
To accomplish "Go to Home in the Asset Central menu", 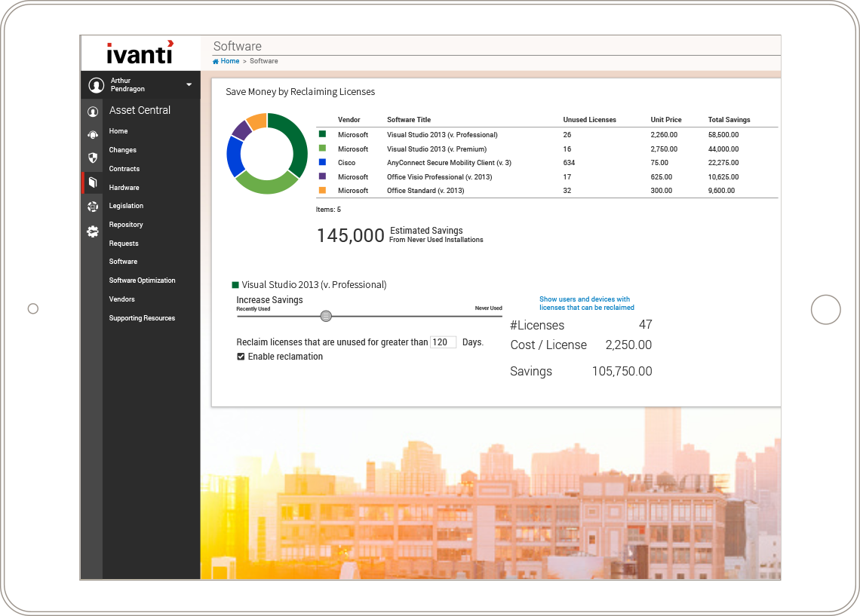I will (118, 131).
